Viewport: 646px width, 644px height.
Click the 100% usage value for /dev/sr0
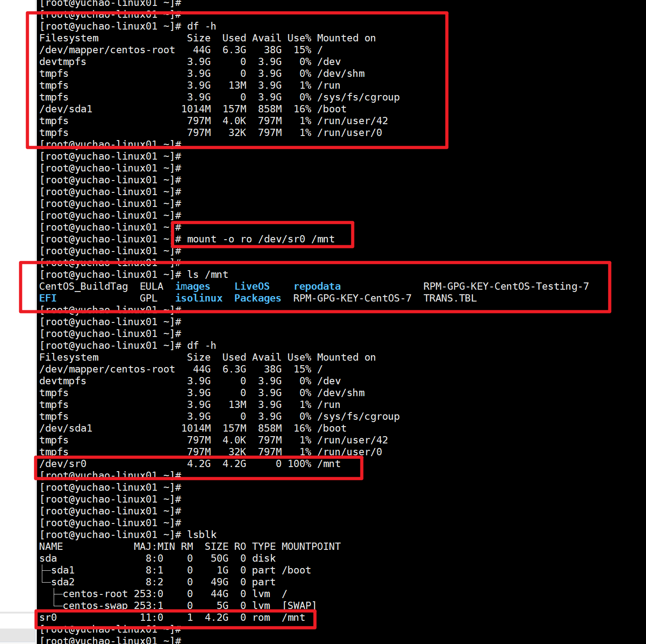pyautogui.click(x=299, y=464)
